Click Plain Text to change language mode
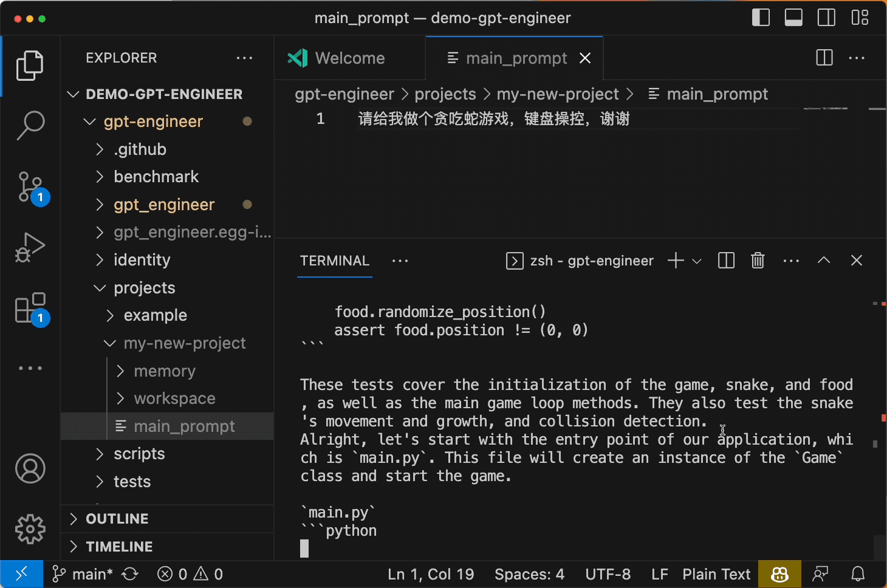 [x=716, y=573]
